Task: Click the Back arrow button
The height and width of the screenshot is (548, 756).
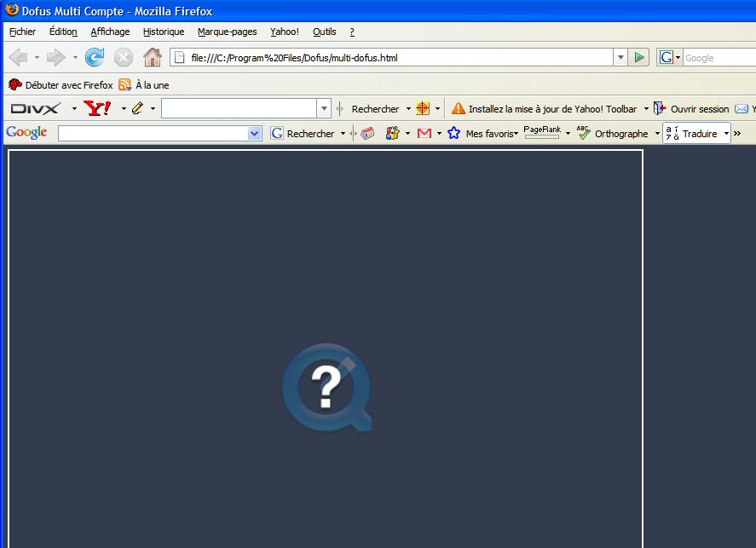Action: (x=18, y=58)
